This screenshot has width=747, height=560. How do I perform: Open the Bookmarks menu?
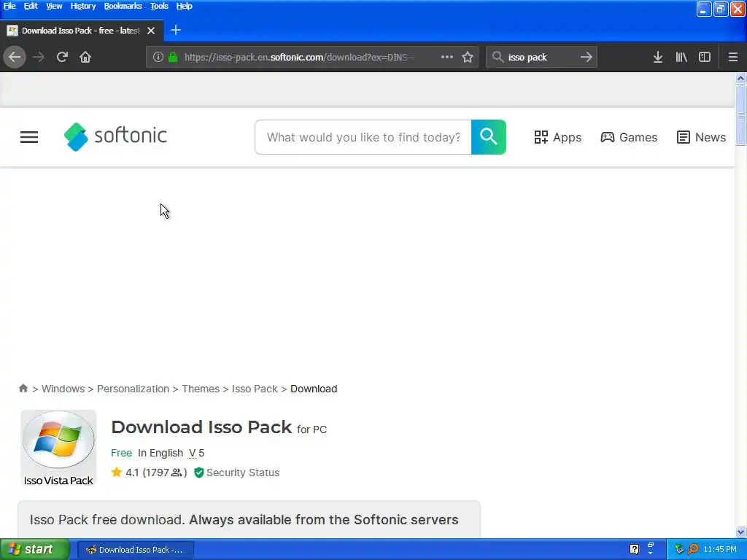(x=123, y=6)
